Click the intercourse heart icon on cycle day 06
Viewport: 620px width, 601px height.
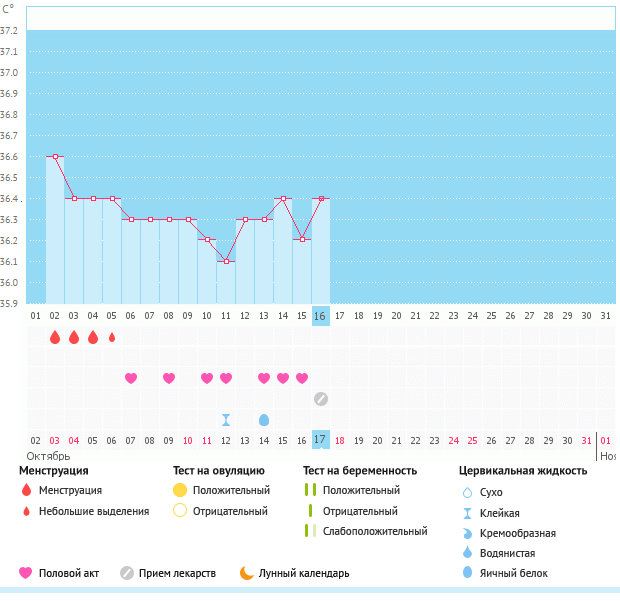(x=131, y=378)
